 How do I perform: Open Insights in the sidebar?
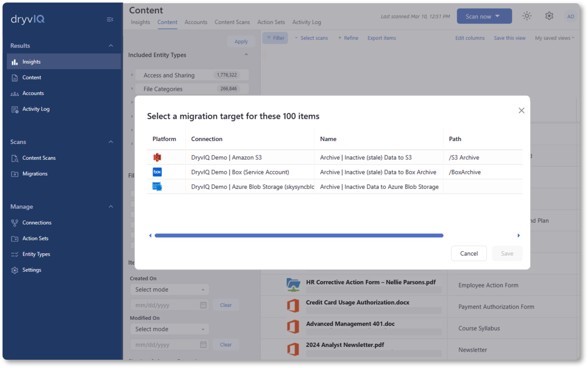64,61
